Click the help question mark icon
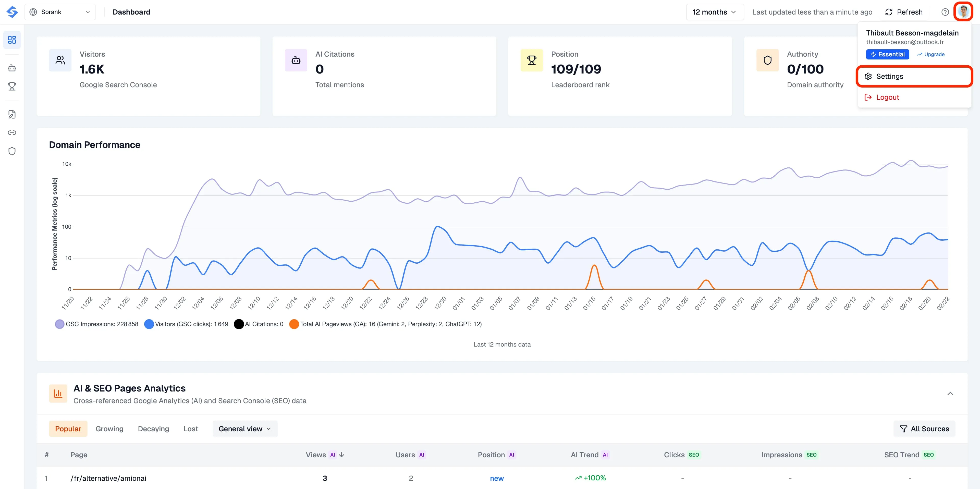This screenshot has width=980, height=489. click(x=945, y=12)
